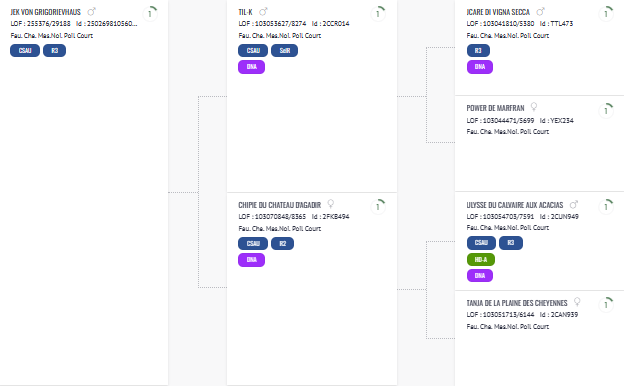This screenshot has height=386, width=624.
Task: Open the CHIPIE DU CHATEAU D'AGADIR name link
Action: coord(279,205)
